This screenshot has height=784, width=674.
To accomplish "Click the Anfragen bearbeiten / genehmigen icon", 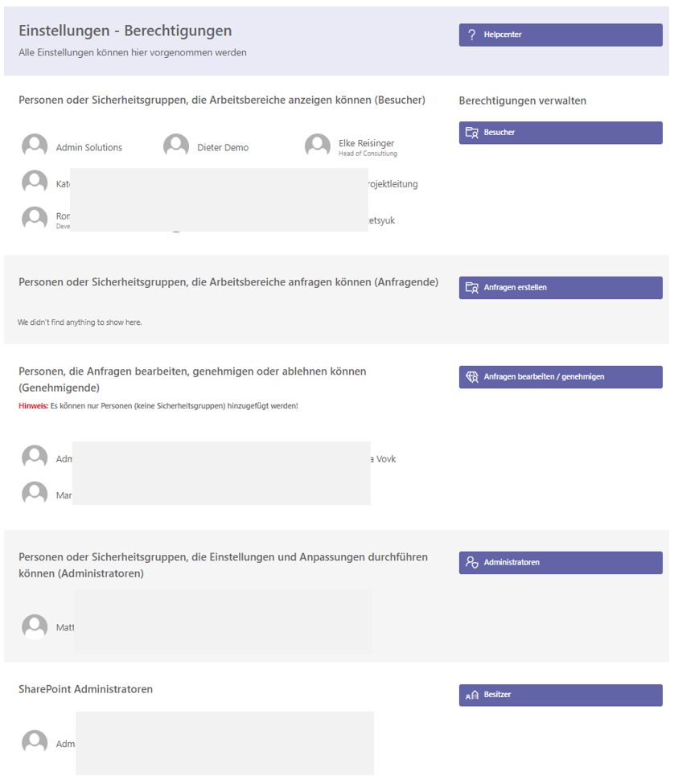I will [471, 377].
